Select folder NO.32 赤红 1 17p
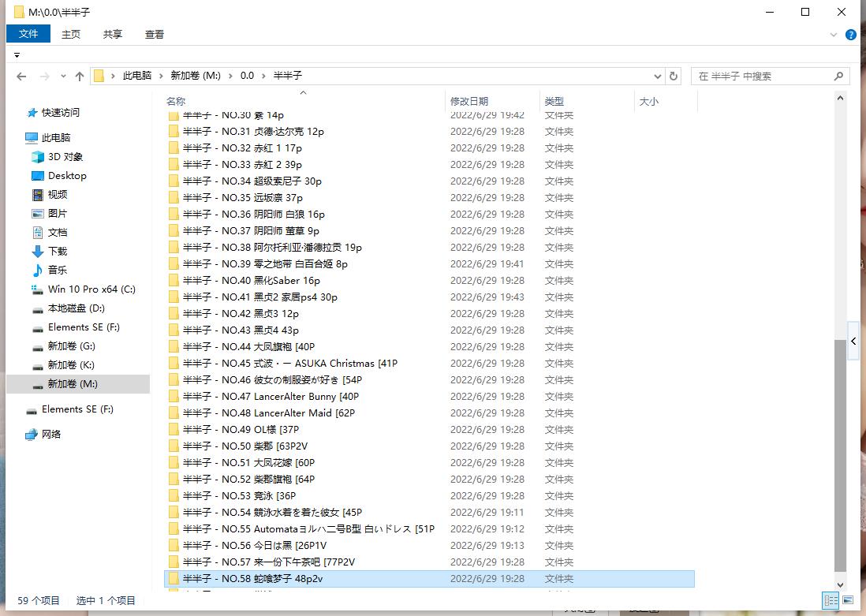Viewport: 866px width, 616px height. coord(429,148)
